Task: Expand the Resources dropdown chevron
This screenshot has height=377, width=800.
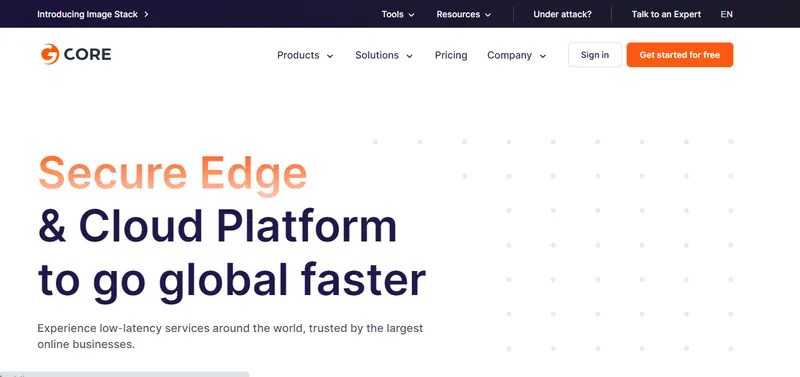Action: (x=488, y=15)
